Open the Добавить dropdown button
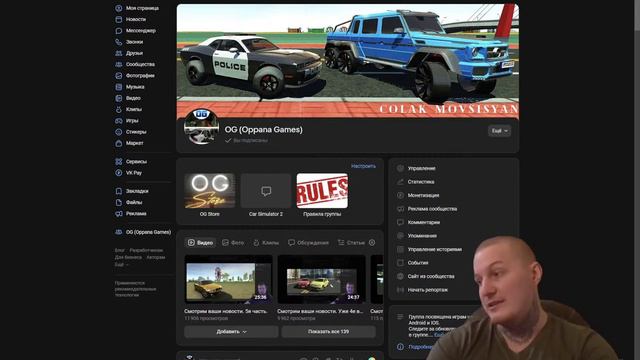Screen dimensions: 640x360 coord(231,331)
